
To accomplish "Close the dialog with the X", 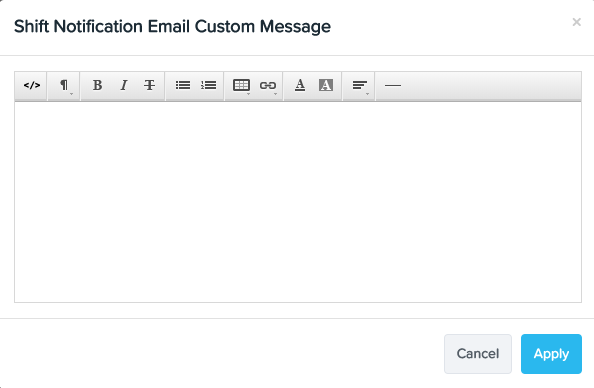I will click(577, 22).
